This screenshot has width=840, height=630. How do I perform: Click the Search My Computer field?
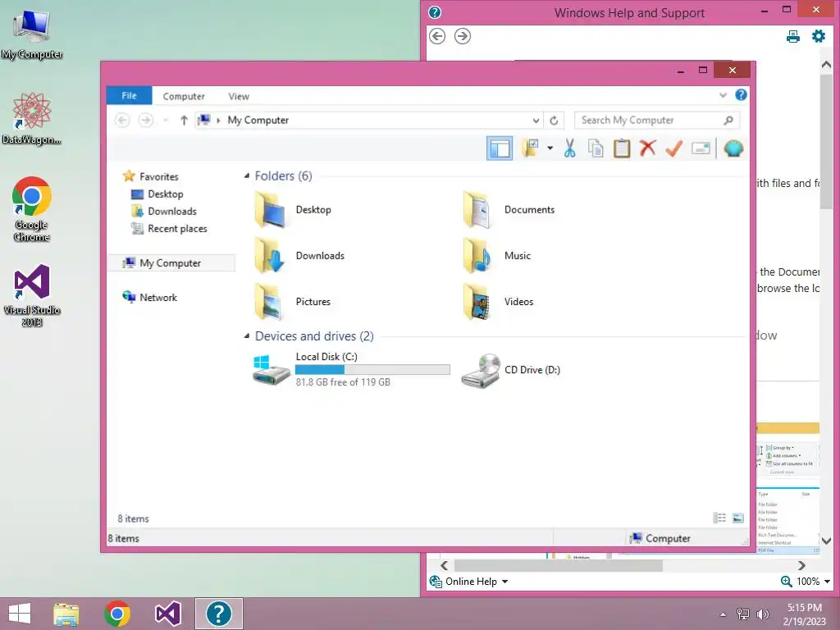(657, 120)
